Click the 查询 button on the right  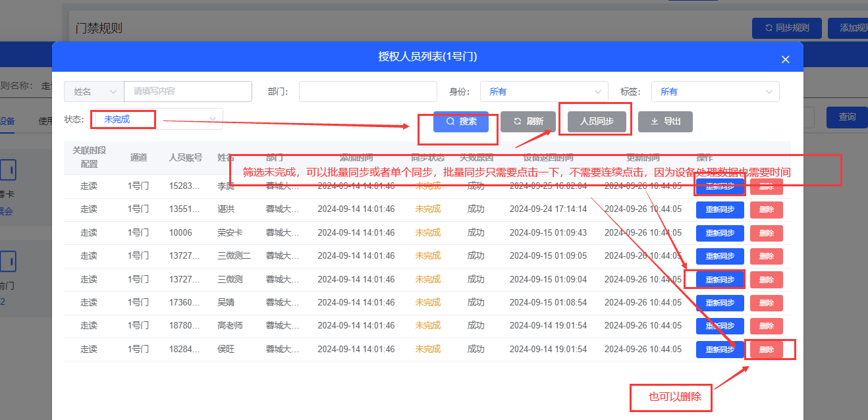click(846, 117)
